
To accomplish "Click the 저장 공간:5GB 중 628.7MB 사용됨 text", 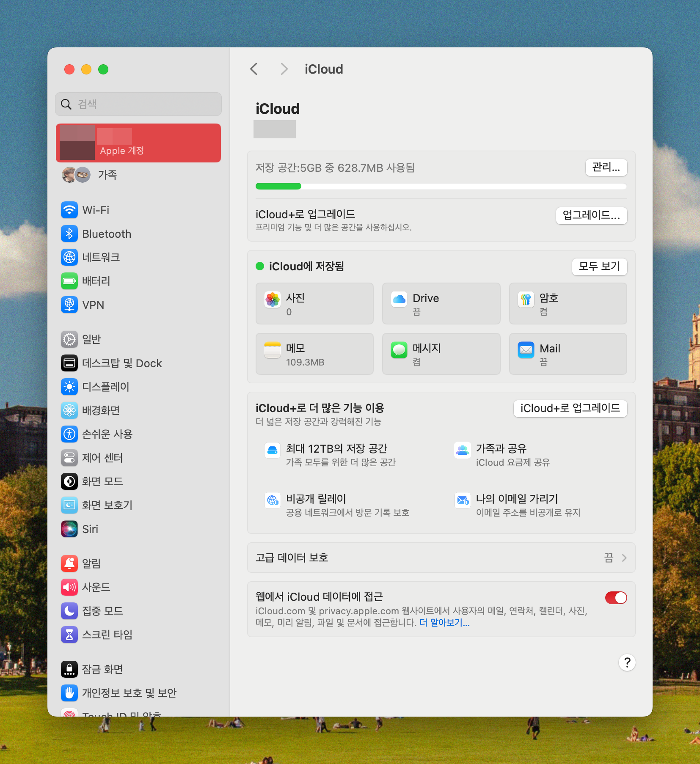I will [x=335, y=168].
